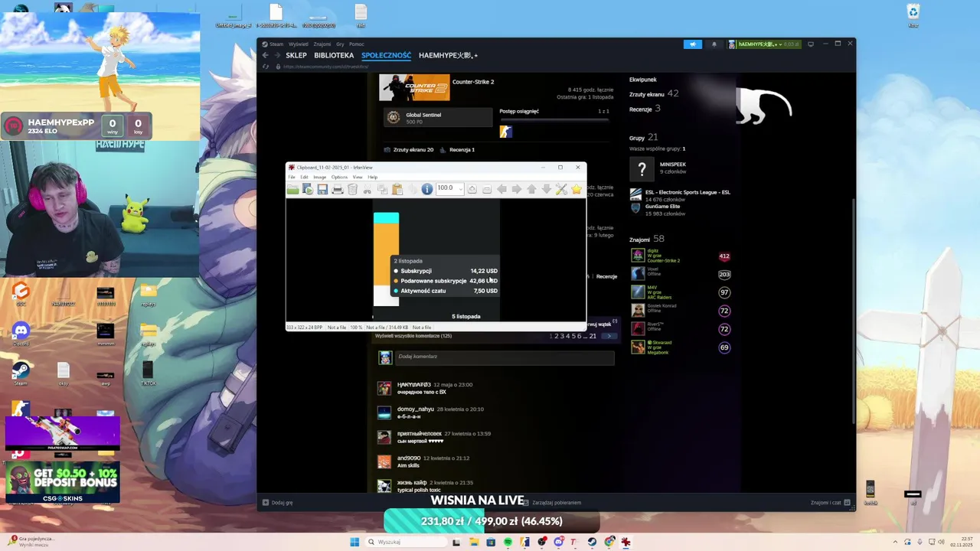
Task: Open the Options menu in IrfanView
Action: tap(339, 177)
